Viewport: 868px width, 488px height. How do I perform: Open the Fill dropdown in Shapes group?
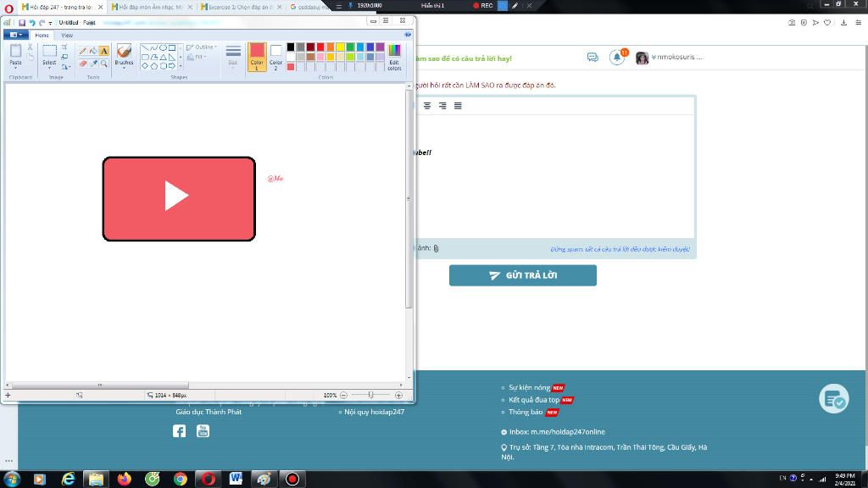(x=197, y=57)
